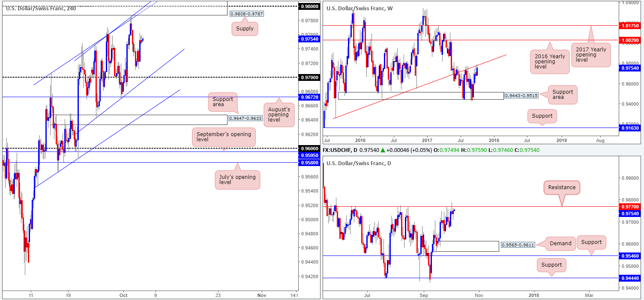Click the '2018' label on daily time axis
The height and width of the screenshot is (300, 644).
pos(534,295)
